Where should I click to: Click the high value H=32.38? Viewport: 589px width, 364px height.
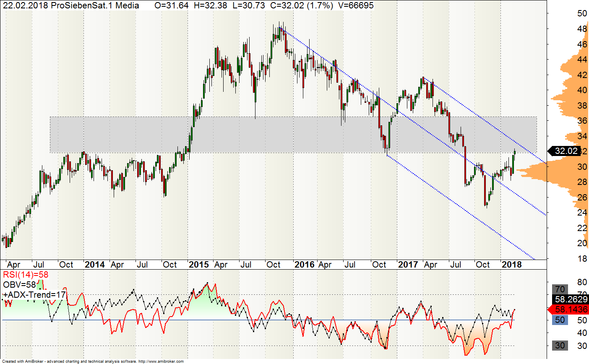pyautogui.click(x=211, y=5)
